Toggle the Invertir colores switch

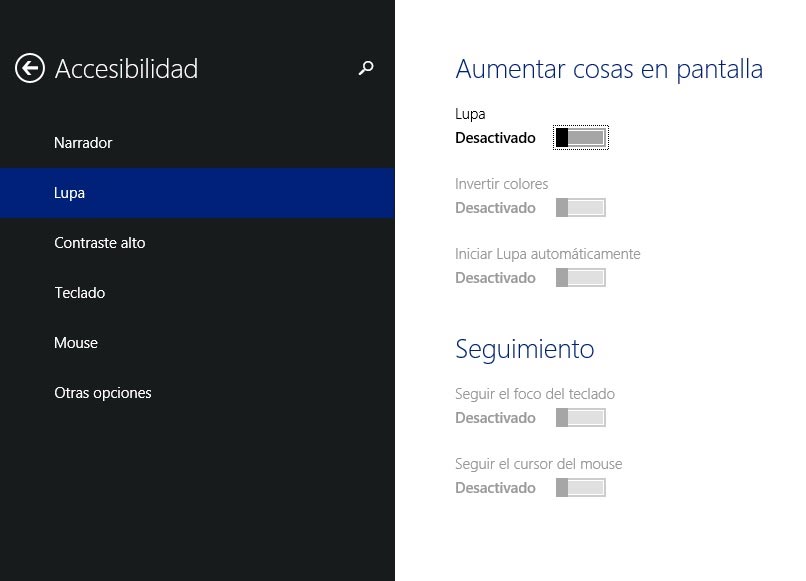[581, 208]
